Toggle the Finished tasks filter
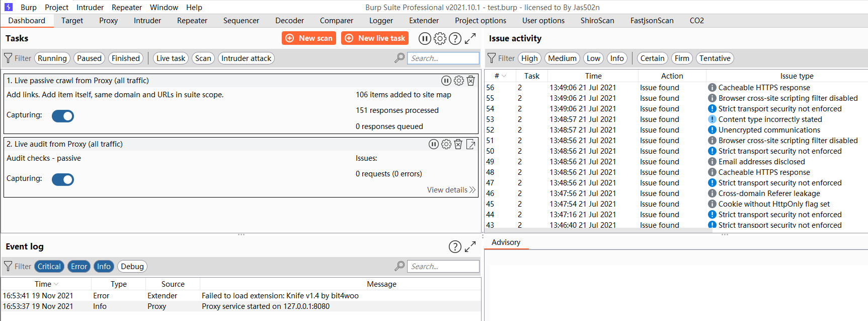868x321 pixels. (126, 58)
